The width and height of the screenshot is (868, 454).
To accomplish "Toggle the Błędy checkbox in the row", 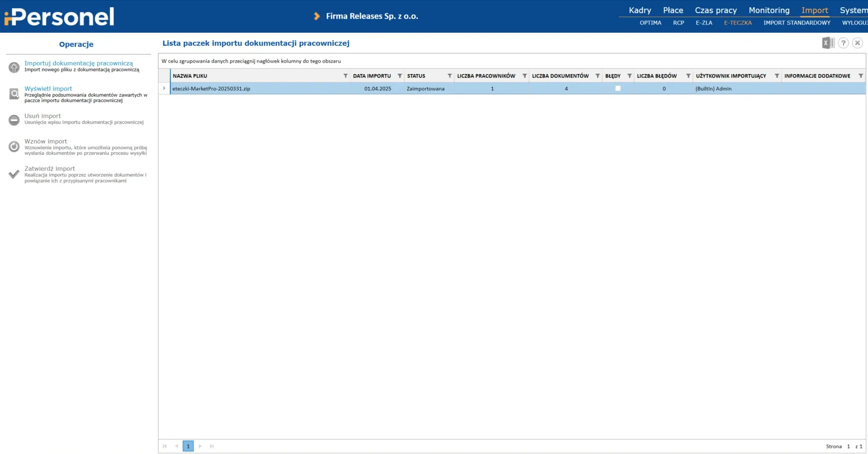I will tap(618, 89).
